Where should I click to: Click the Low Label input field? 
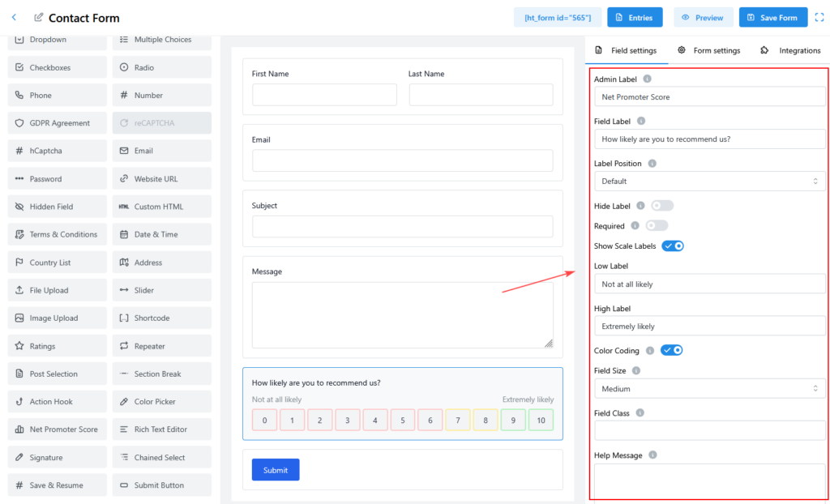709,284
